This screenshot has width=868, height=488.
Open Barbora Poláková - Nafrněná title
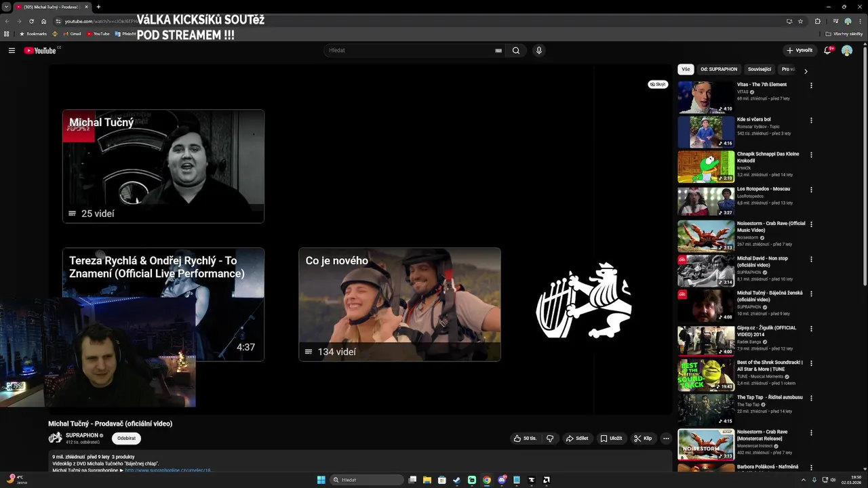pyautogui.click(x=768, y=467)
